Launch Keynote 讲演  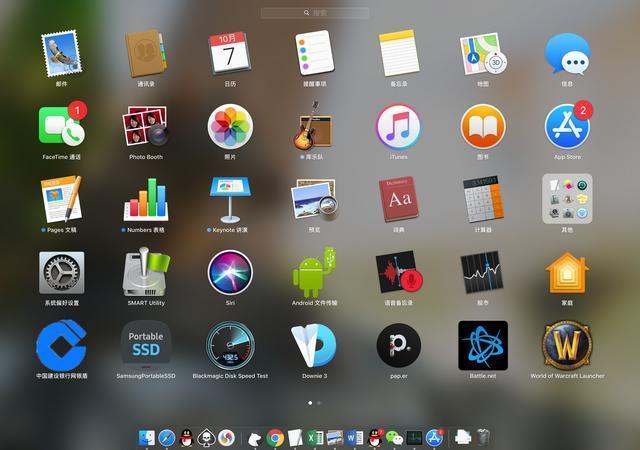(230, 199)
